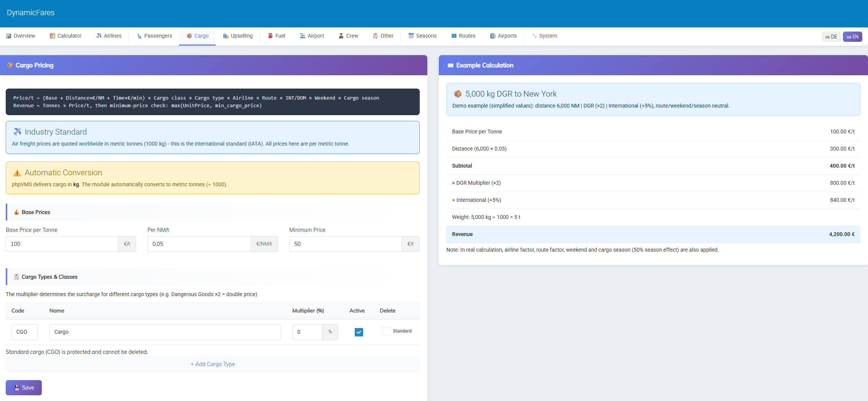Screen dimensions: 868x401
Task: Click the Routes map icon
Action: click(x=454, y=36)
